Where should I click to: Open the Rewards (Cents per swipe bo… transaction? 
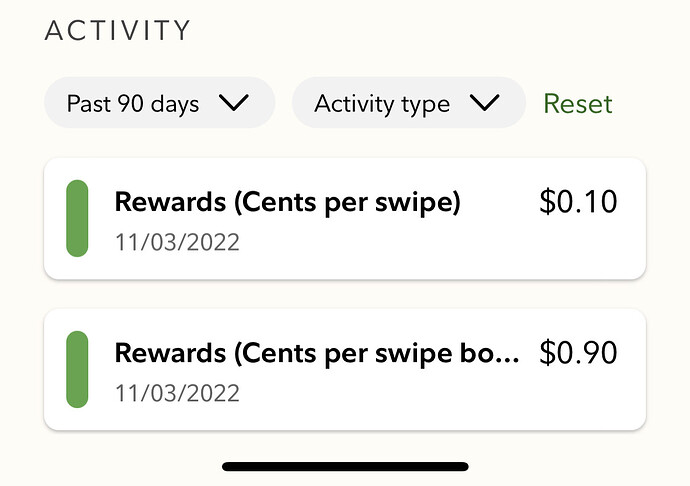pos(345,370)
